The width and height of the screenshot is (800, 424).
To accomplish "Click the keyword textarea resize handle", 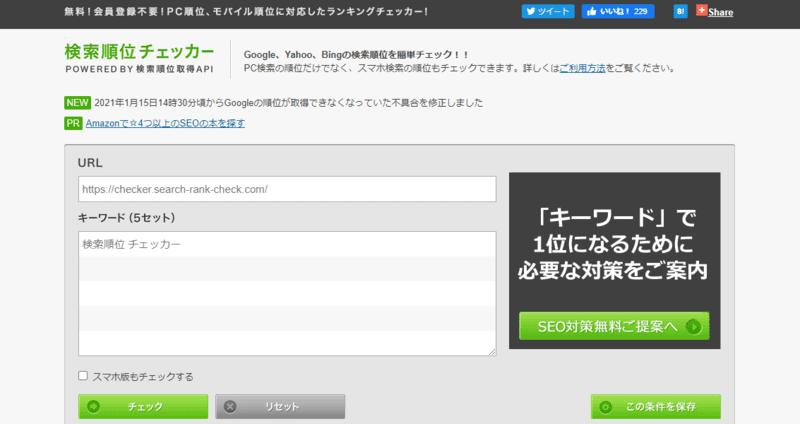I will pos(491,350).
